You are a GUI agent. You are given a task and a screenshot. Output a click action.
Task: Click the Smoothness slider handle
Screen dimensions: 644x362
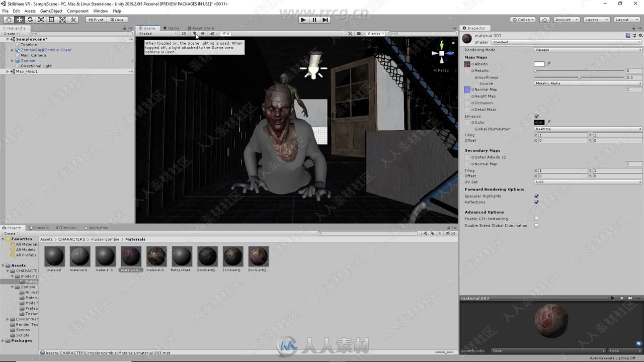[x=579, y=77]
